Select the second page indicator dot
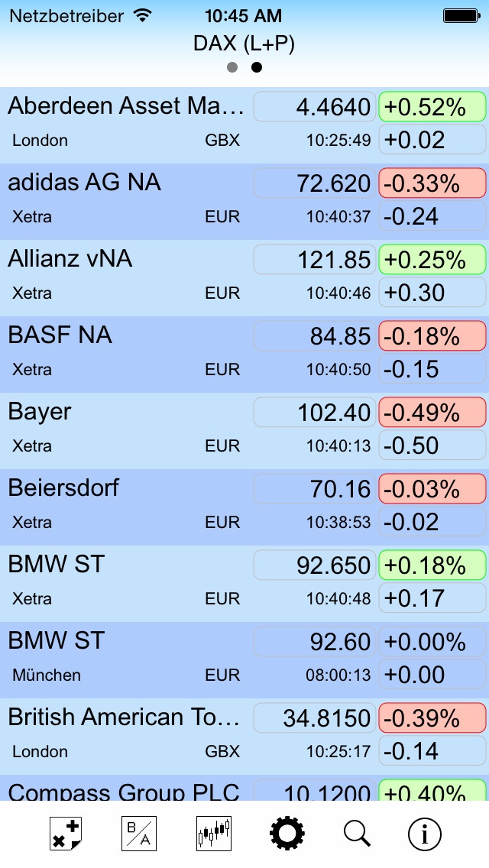 pos(257,67)
